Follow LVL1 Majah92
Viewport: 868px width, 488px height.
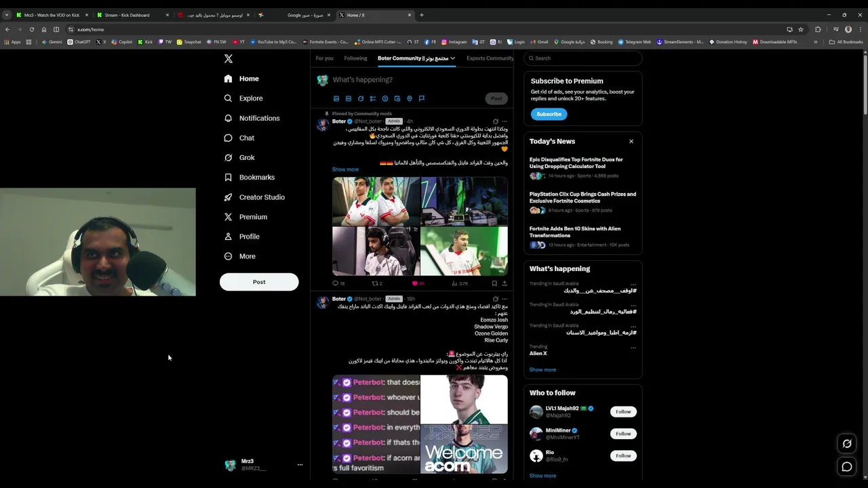(623, 411)
